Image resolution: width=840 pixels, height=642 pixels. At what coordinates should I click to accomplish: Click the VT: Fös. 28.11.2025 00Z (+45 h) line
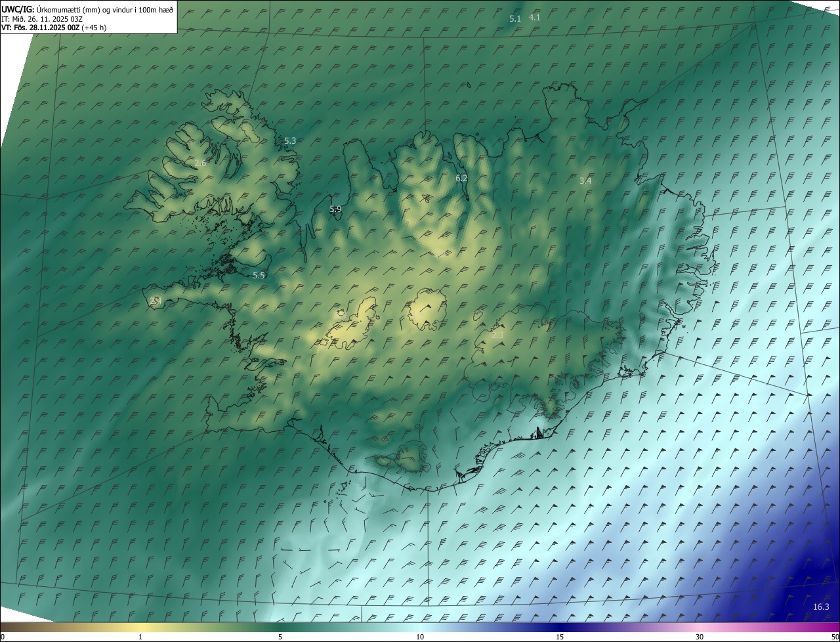click(54, 28)
